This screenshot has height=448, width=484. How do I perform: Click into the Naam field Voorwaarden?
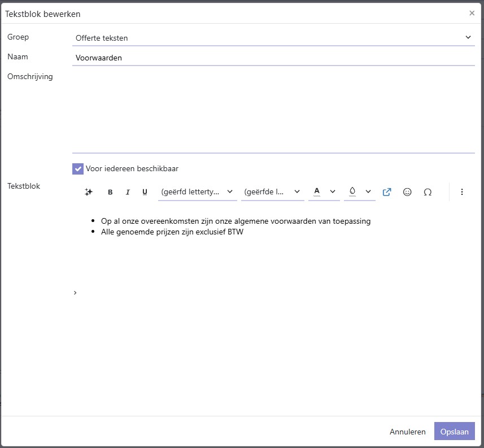(x=273, y=58)
